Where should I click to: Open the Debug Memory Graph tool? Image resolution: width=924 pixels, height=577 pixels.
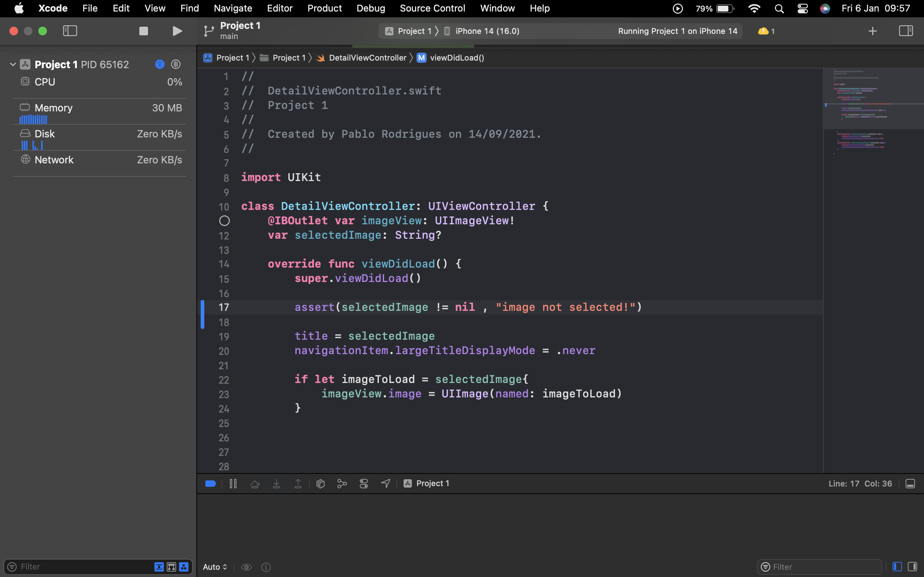click(x=342, y=484)
